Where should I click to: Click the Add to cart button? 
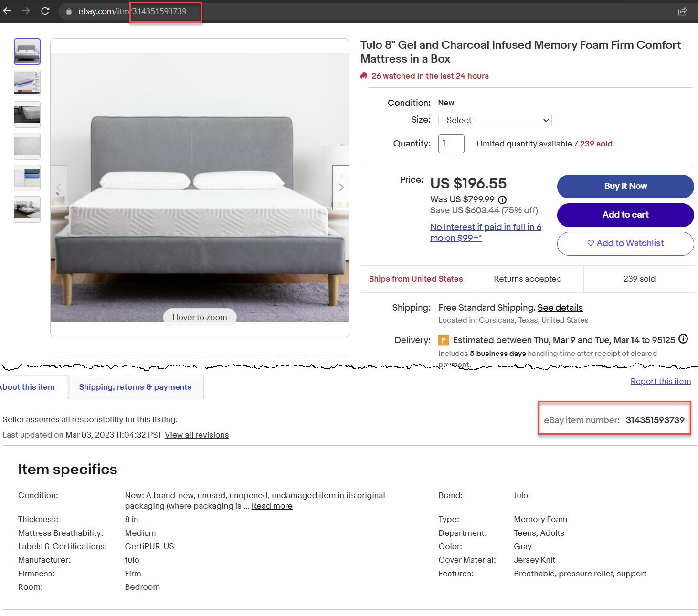pyautogui.click(x=625, y=215)
